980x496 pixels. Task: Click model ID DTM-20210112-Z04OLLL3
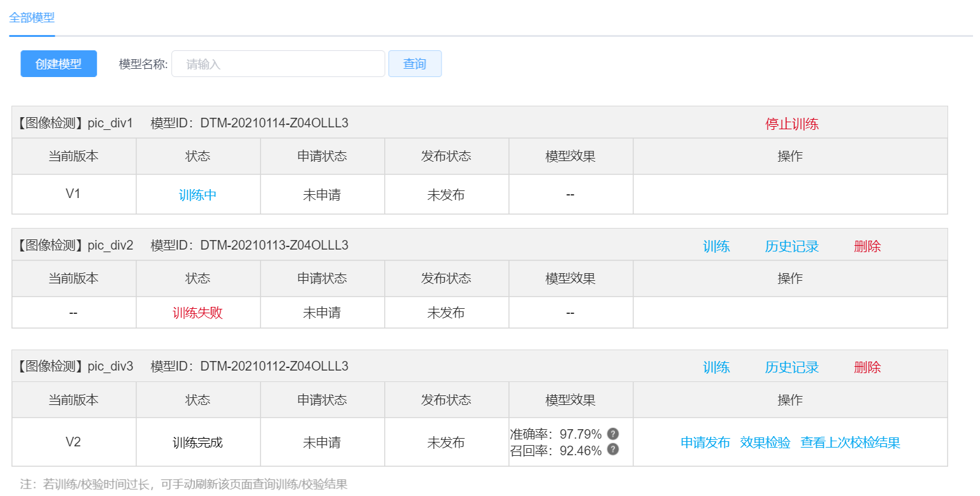click(x=275, y=366)
